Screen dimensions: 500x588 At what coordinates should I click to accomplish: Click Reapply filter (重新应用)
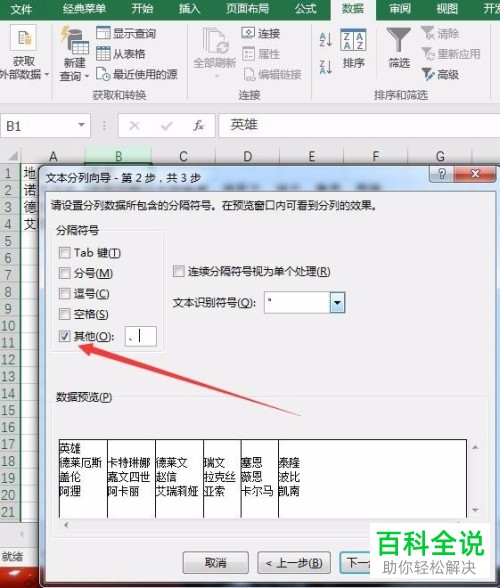tap(451, 54)
